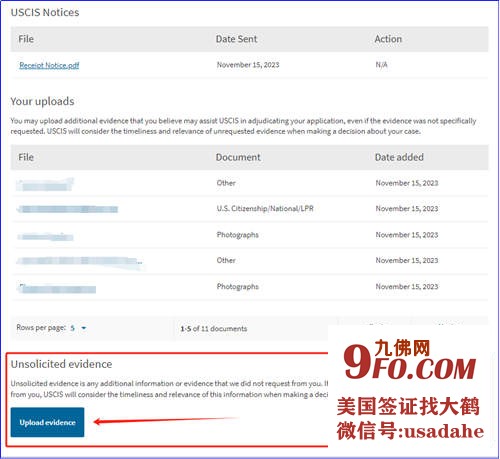
Task: Click the red arrow pointing at Upload evidence
Action: pos(167,420)
